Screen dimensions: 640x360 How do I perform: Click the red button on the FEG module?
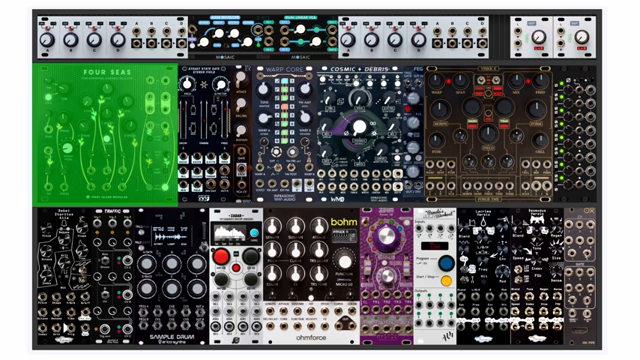(407, 109)
